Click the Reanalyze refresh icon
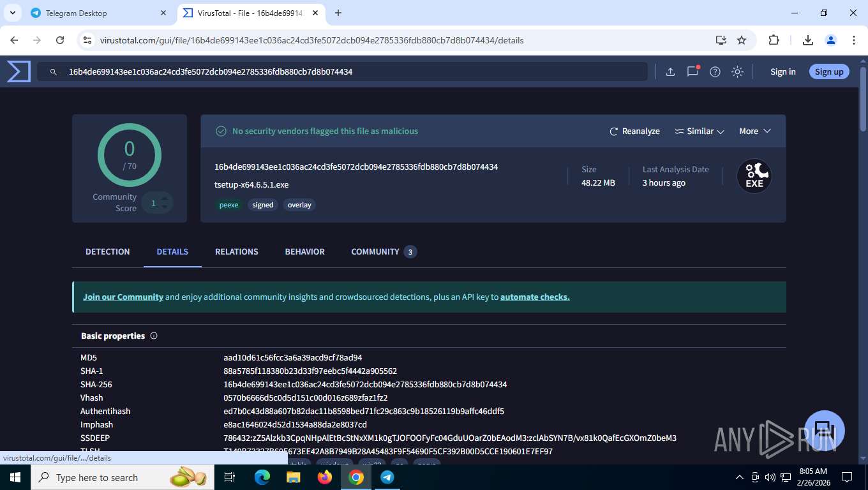Image resolution: width=868 pixels, height=490 pixels. click(614, 131)
